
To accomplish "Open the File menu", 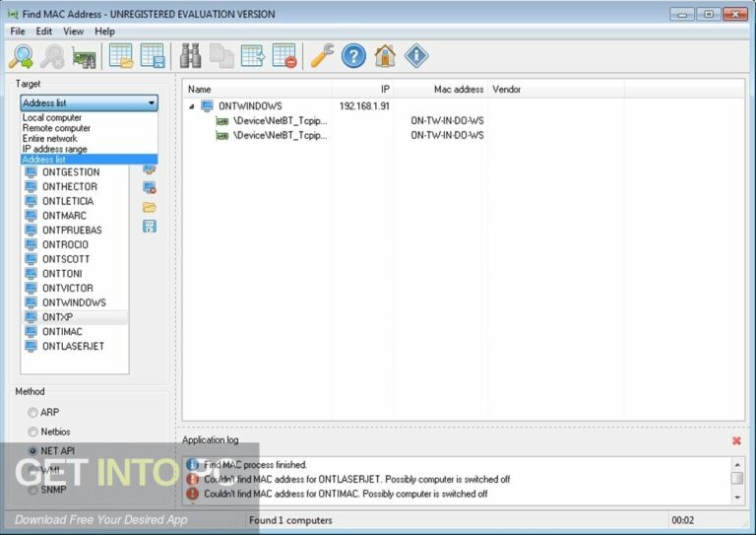I will (18, 32).
